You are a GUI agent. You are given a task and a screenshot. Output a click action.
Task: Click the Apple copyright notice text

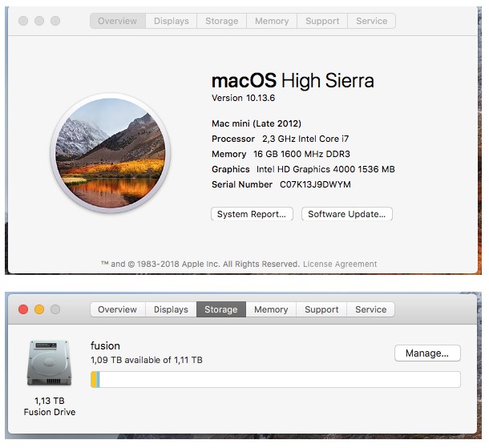(200, 264)
